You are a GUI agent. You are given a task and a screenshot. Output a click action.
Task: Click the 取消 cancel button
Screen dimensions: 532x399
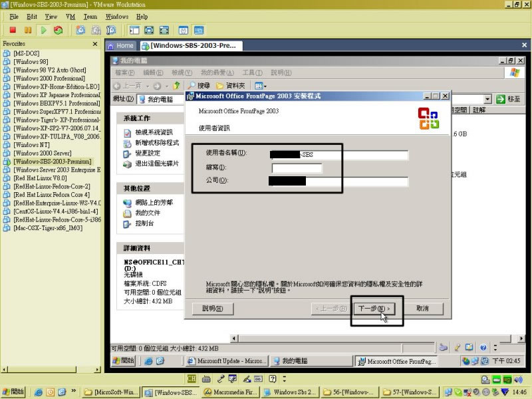click(422, 309)
